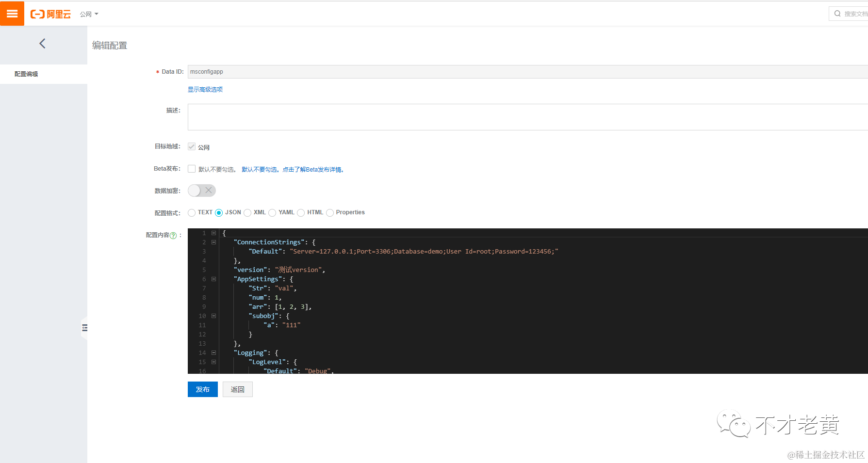The width and height of the screenshot is (868, 463).
Task: Collapse AppSettings fold on line 6
Action: pyautogui.click(x=213, y=279)
